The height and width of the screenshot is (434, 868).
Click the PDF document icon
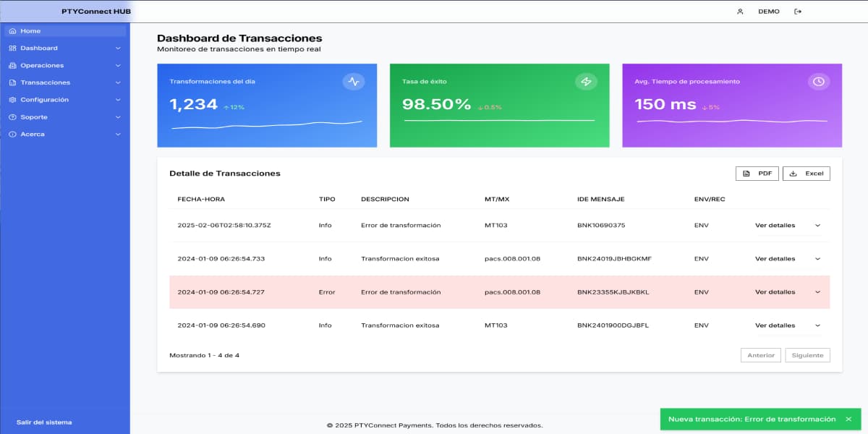click(x=746, y=174)
